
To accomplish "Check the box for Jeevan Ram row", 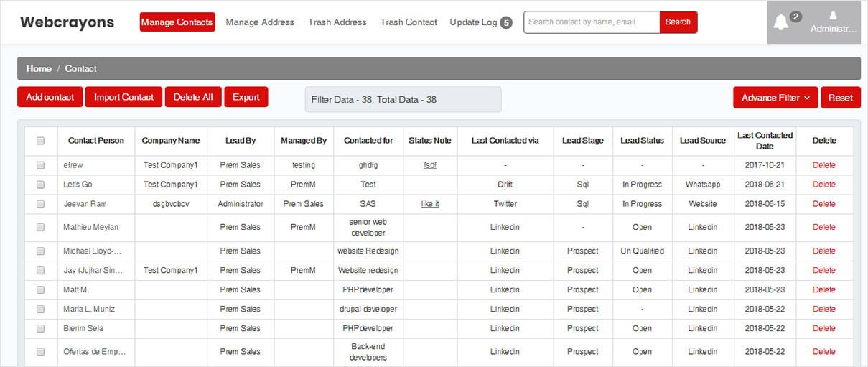I will coord(40,204).
